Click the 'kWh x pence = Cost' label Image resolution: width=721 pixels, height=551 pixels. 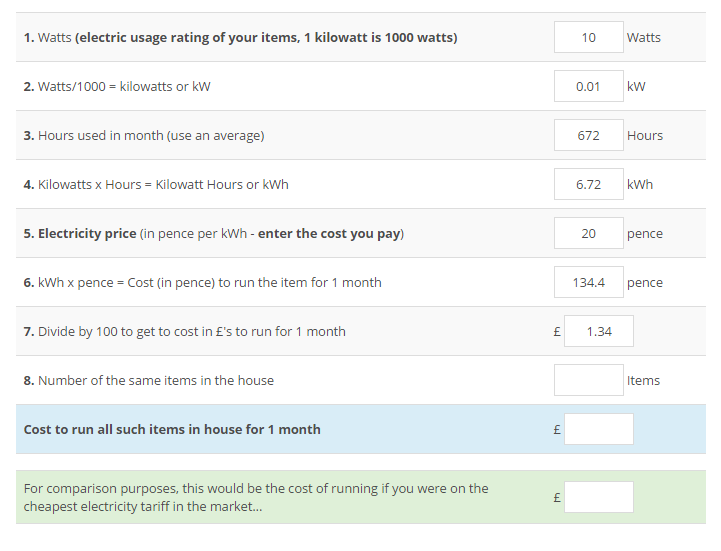(202, 282)
